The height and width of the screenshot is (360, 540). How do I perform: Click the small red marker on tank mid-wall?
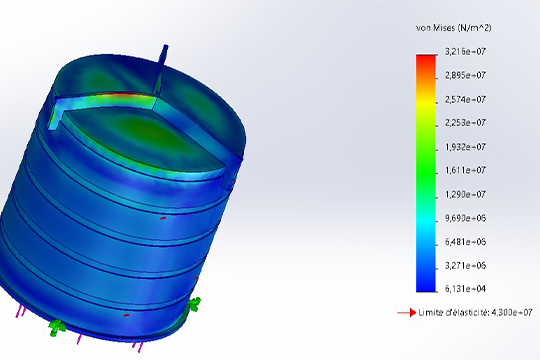click(163, 218)
